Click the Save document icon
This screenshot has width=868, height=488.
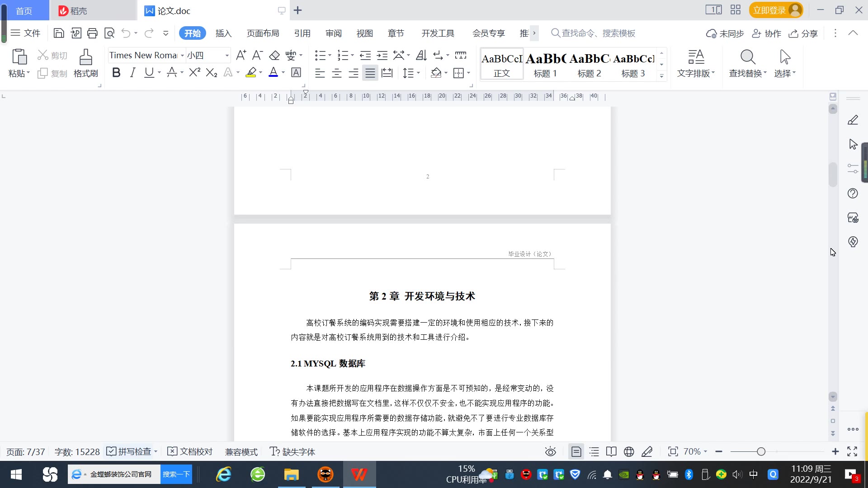[x=59, y=33]
